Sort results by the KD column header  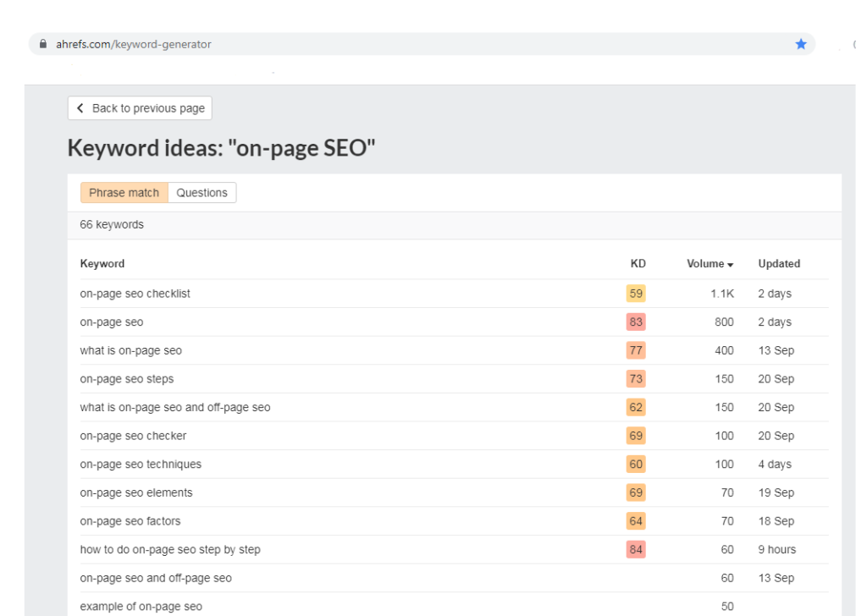pyautogui.click(x=637, y=263)
